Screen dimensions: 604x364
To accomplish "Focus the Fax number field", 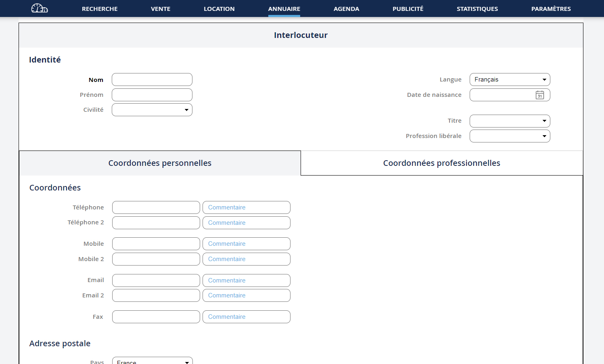I will click(x=156, y=317).
